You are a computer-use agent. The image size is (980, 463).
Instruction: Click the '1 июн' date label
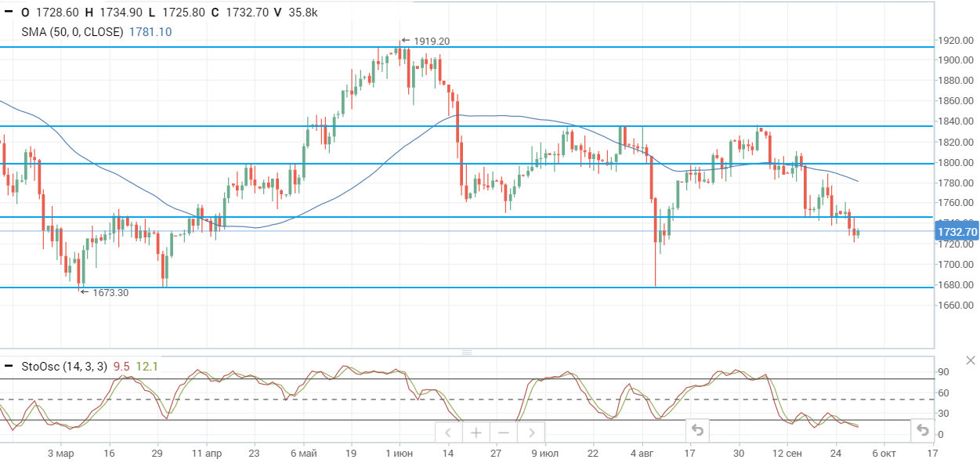(x=400, y=453)
